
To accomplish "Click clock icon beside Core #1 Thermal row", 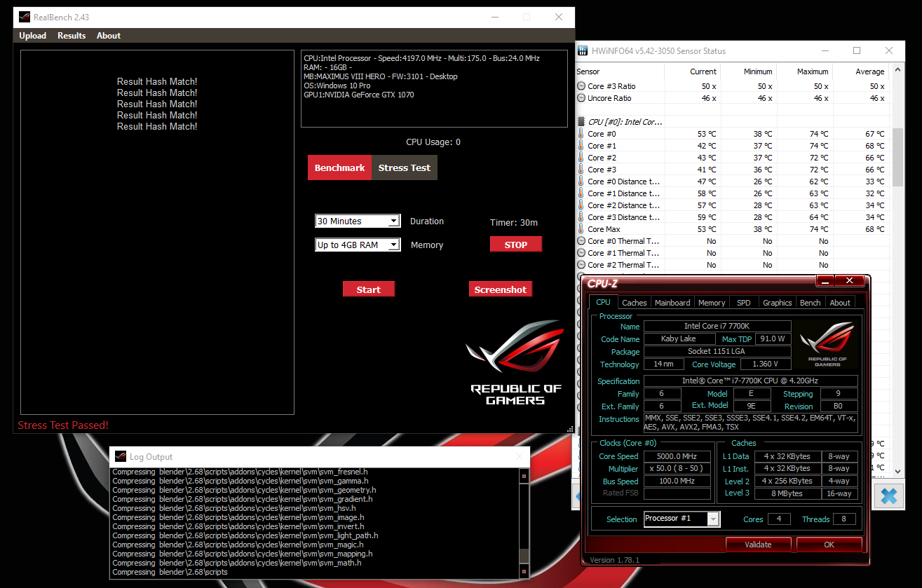I will 581,253.
